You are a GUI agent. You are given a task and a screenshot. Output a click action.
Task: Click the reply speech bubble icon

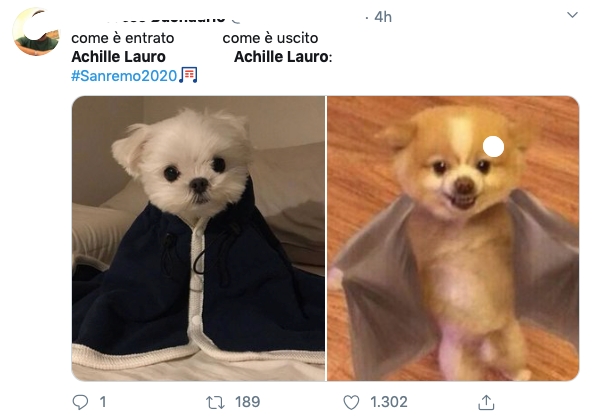tap(80, 402)
